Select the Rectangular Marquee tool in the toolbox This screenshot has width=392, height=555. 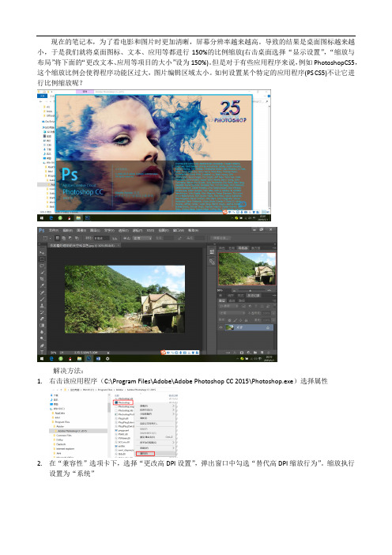coord(42,259)
